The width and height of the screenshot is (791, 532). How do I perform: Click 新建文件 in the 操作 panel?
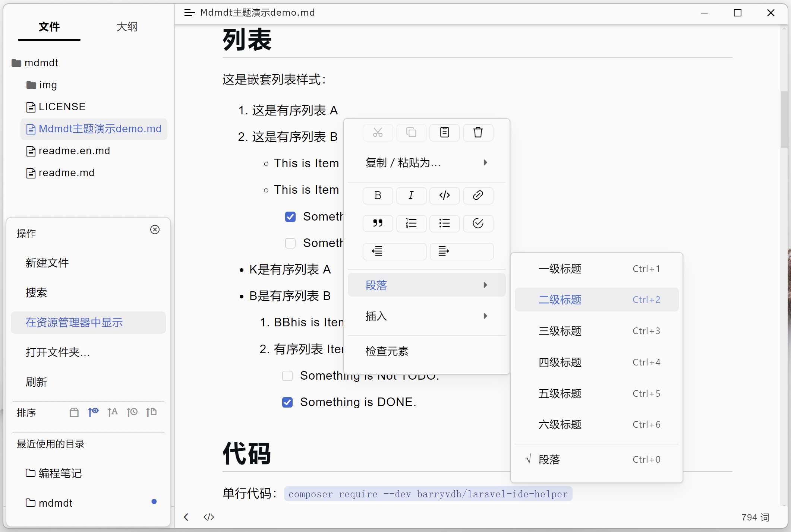click(88, 263)
